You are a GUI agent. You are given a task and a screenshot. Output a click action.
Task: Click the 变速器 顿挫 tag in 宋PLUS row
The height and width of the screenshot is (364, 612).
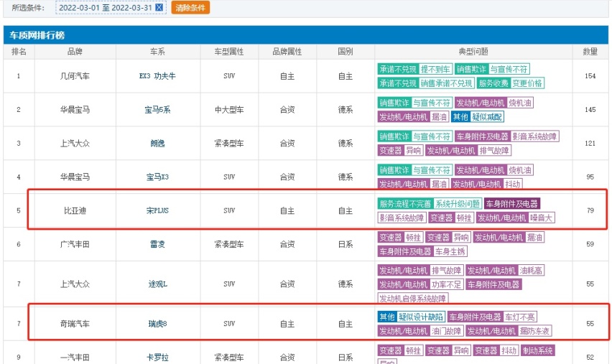(x=451, y=218)
